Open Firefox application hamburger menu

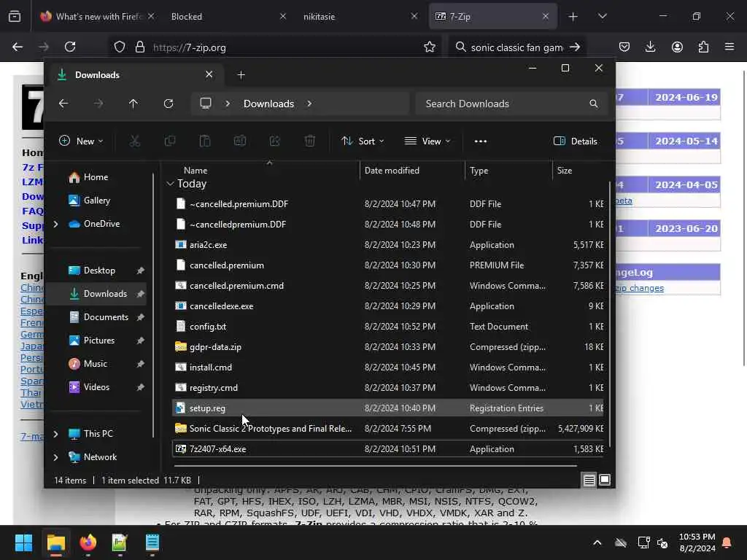click(729, 47)
